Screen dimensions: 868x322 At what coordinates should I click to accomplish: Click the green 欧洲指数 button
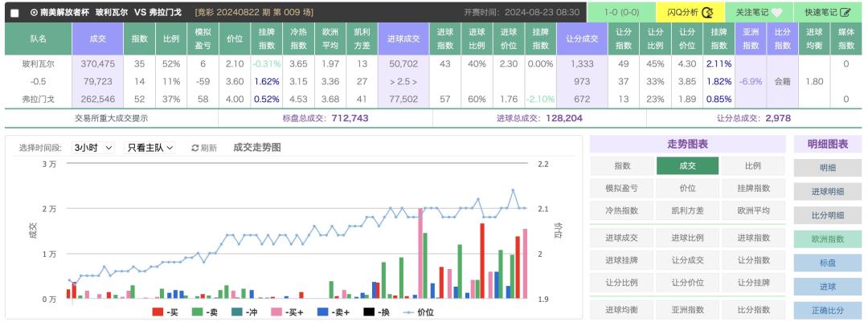point(828,239)
